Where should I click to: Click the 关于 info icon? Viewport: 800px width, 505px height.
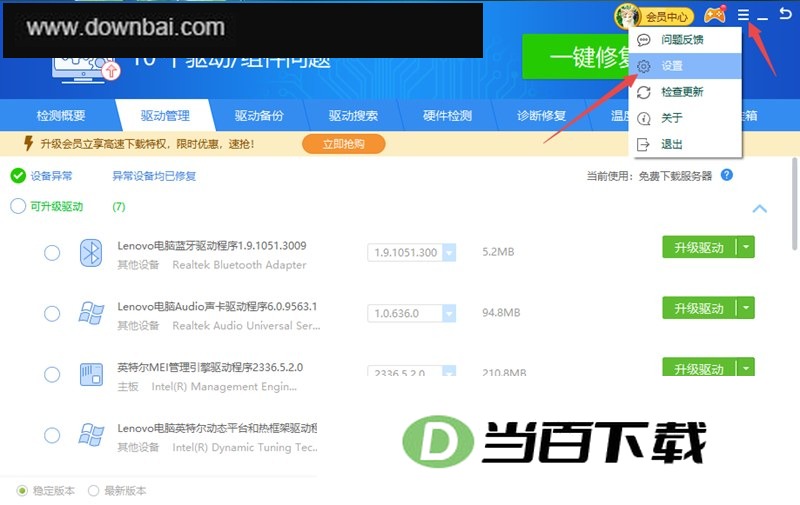[x=644, y=118]
